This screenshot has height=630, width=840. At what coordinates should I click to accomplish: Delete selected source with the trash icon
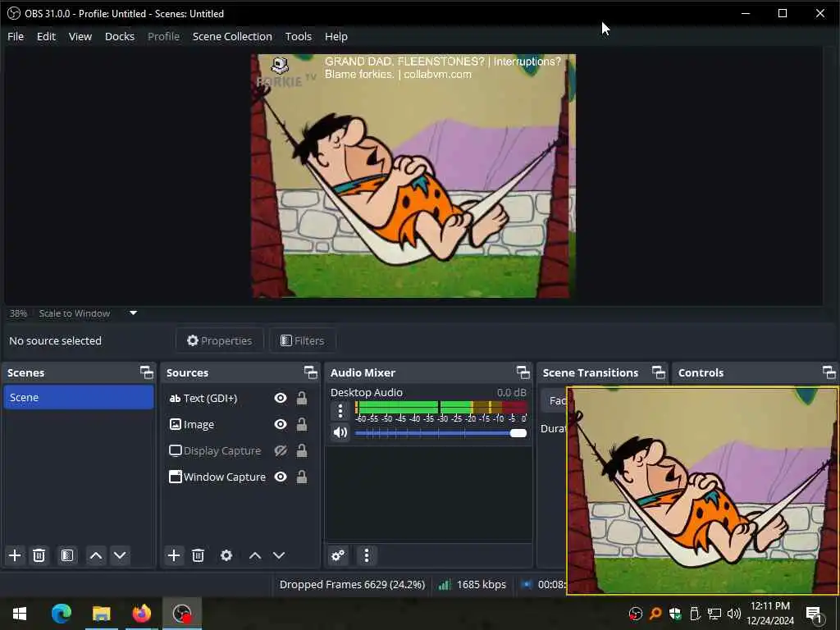(198, 555)
